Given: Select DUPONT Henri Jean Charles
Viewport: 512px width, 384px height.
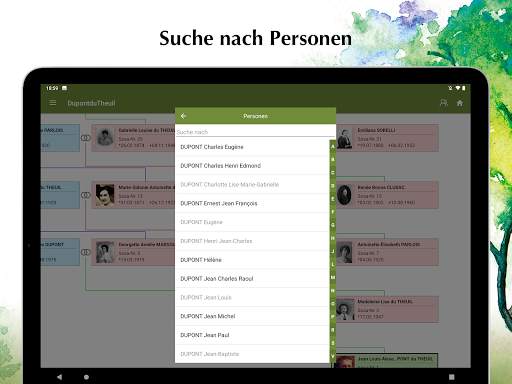Looking at the screenshot, I should (x=252, y=241).
